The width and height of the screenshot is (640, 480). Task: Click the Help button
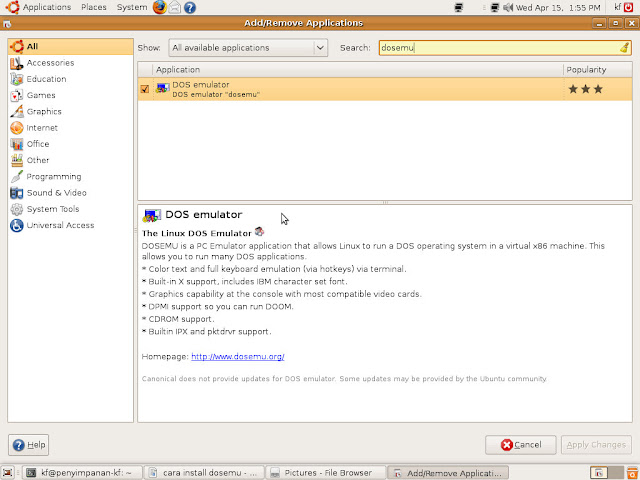coord(29,444)
